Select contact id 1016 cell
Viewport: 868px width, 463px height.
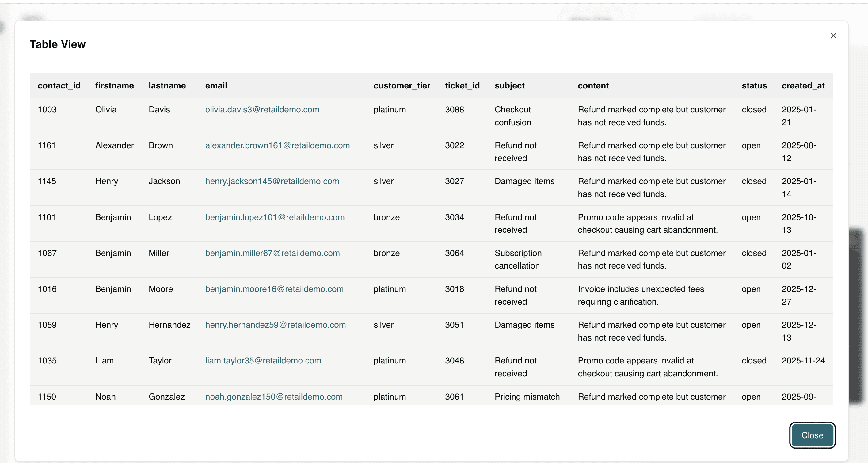pyautogui.click(x=47, y=289)
